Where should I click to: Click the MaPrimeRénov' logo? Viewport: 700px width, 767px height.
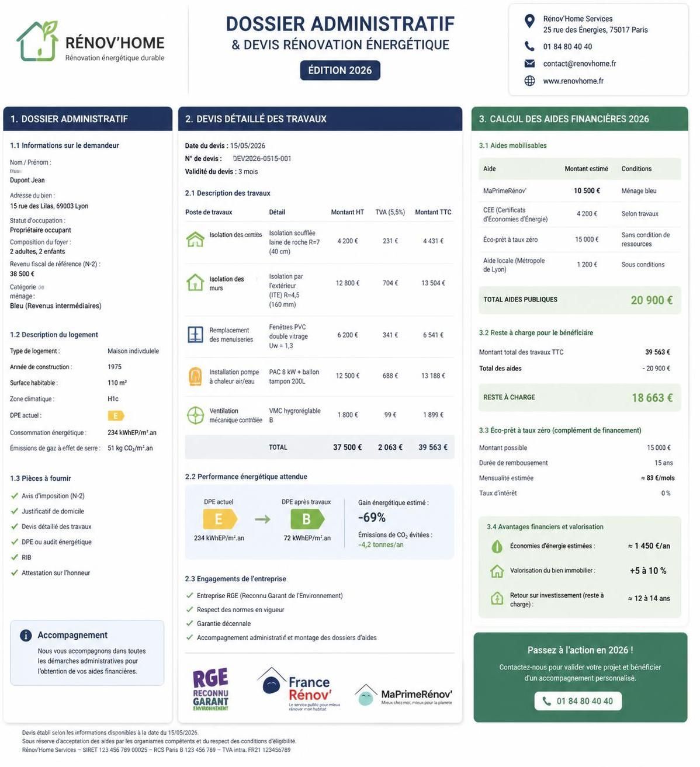(403, 695)
